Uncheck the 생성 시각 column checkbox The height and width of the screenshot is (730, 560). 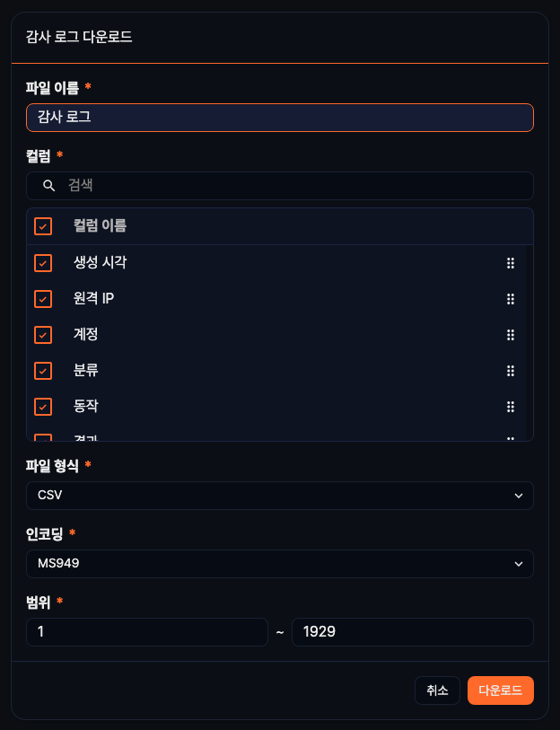click(x=42, y=263)
